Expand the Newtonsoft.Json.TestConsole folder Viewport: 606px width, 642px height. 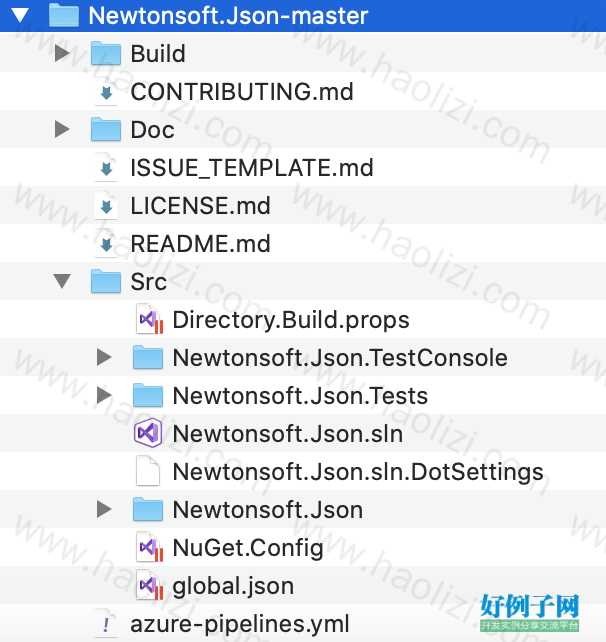pos(104,357)
